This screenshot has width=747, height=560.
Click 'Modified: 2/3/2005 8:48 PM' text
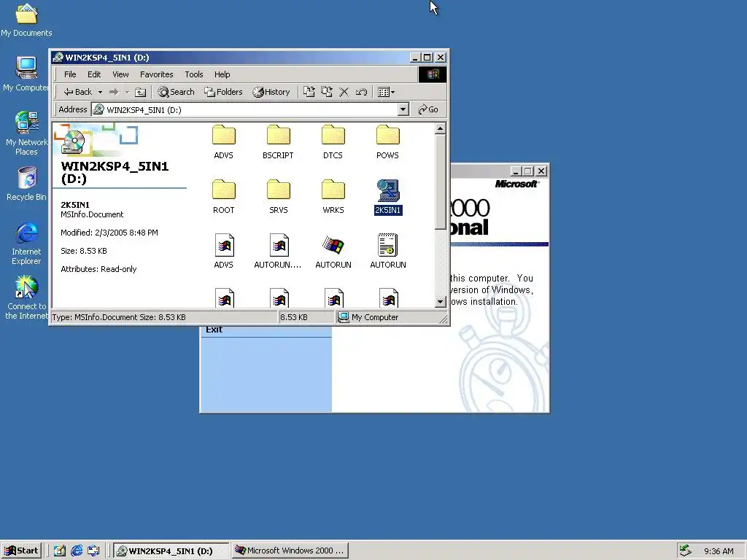tap(109, 233)
